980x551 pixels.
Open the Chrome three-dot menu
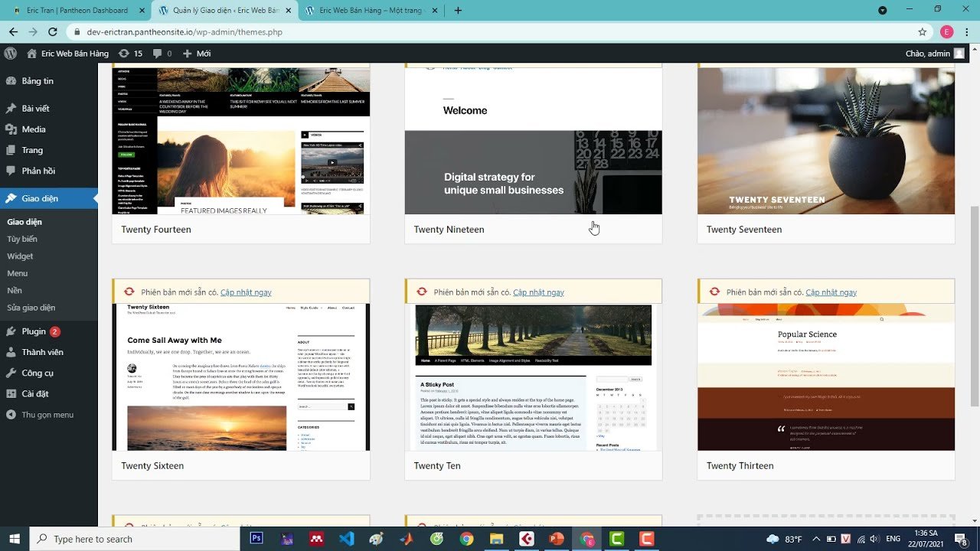click(968, 32)
